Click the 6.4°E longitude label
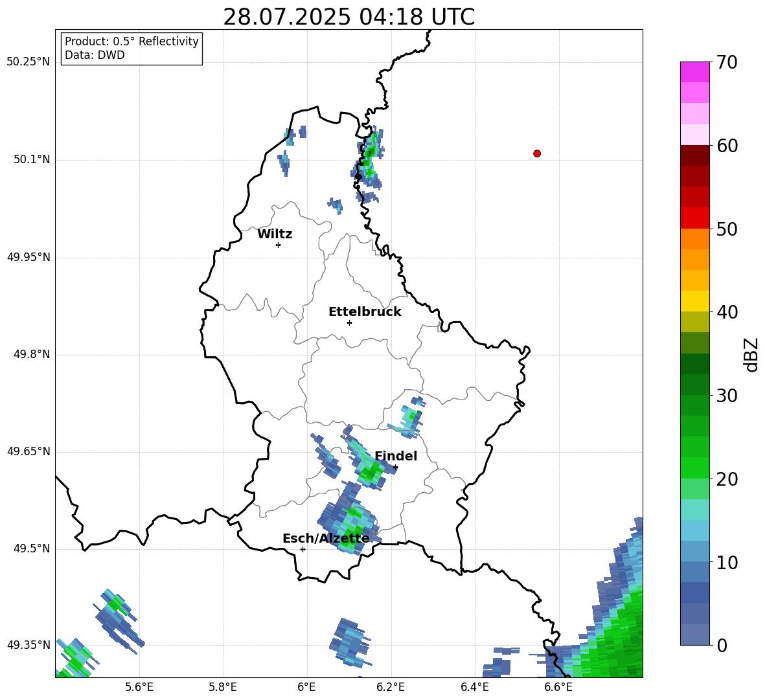 click(x=474, y=687)
